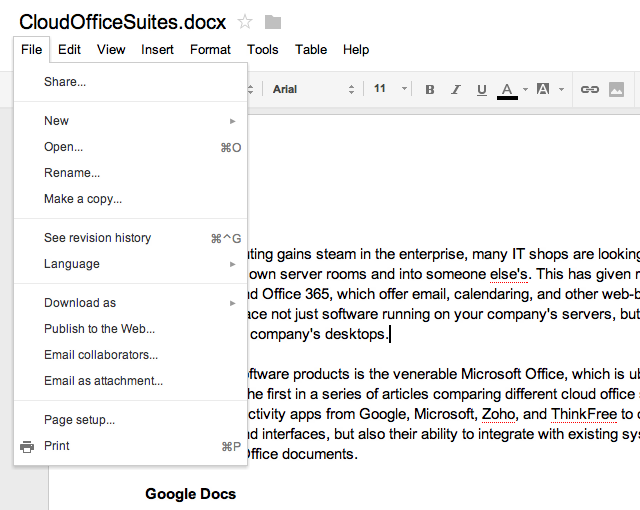Choose Rename... in the File menu
Image resolution: width=640 pixels, height=510 pixels.
pos(131,173)
